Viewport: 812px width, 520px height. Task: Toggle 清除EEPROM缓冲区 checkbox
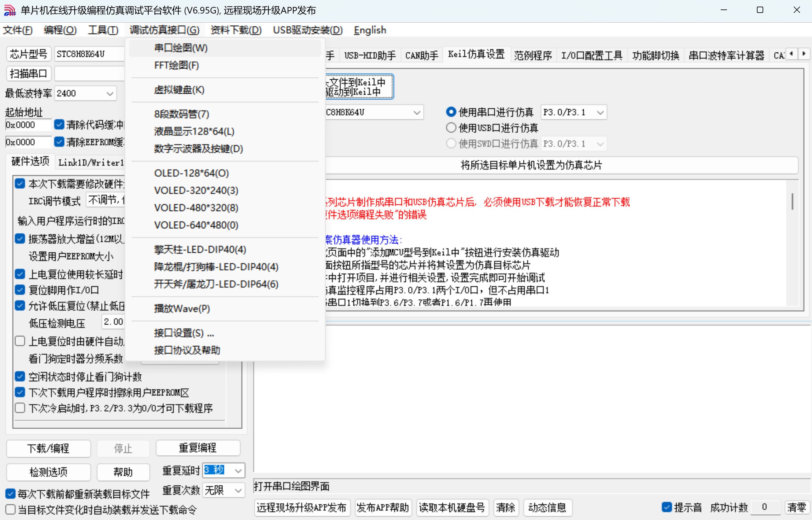[x=59, y=142]
